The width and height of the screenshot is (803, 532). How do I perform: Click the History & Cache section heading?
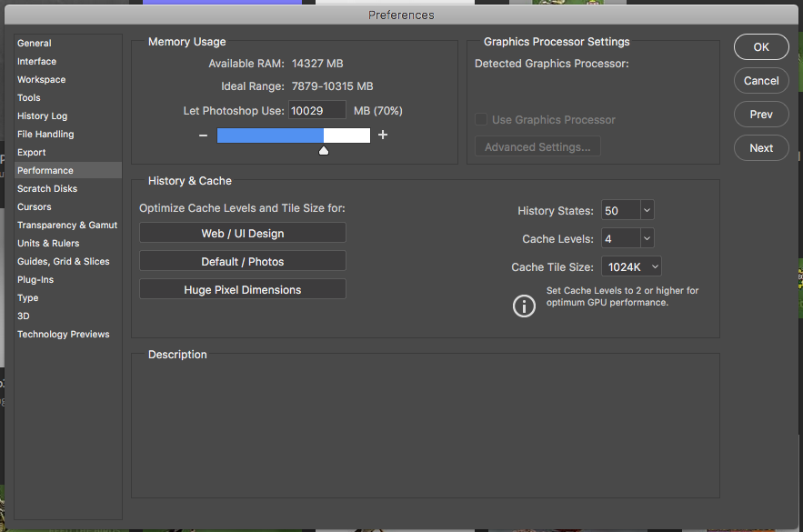point(189,181)
